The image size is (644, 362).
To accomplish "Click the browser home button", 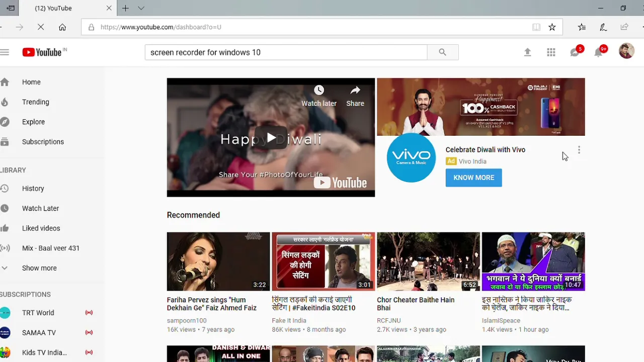I will (62, 27).
